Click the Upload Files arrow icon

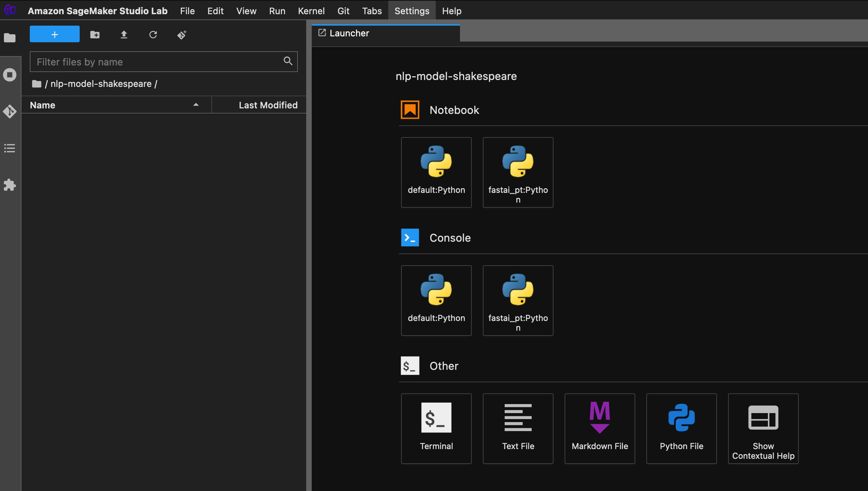pyautogui.click(x=124, y=35)
